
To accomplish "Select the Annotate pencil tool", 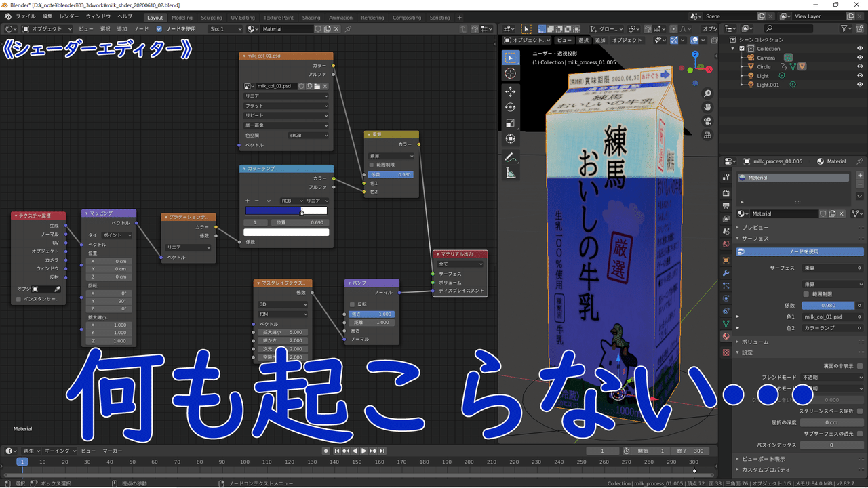I will point(511,157).
